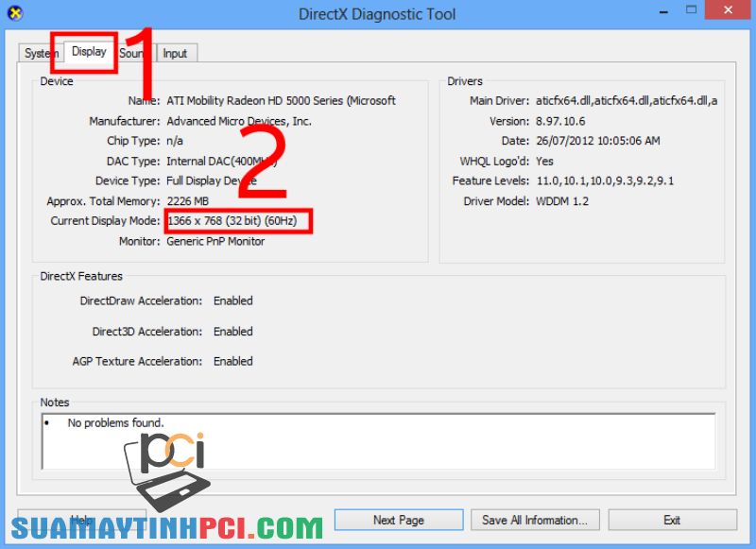756x549 pixels.
Task: Select the 'Generic PnP Monitor' value
Action: (215, 242)
